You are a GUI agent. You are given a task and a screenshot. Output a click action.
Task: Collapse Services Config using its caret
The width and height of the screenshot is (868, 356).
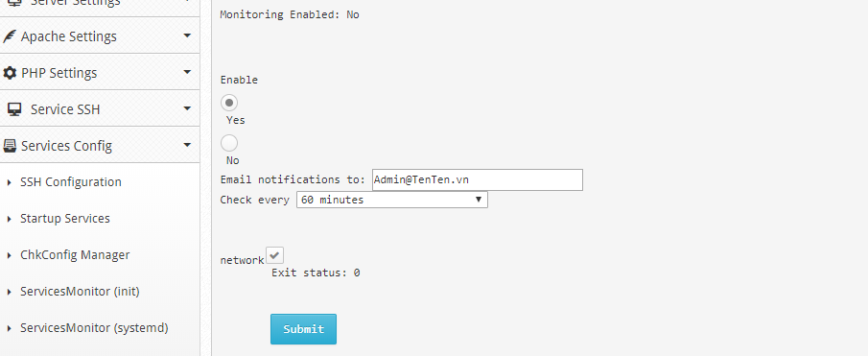[x=187, y=146]
